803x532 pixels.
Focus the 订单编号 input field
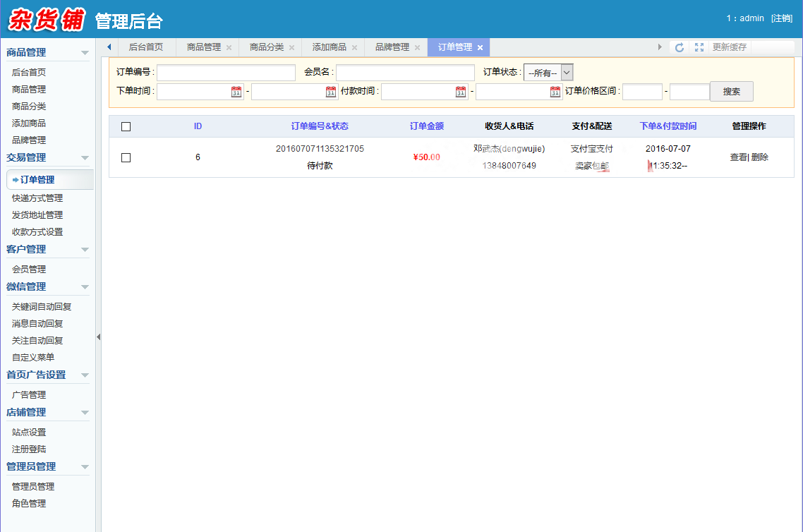click(x=226, y=73)
